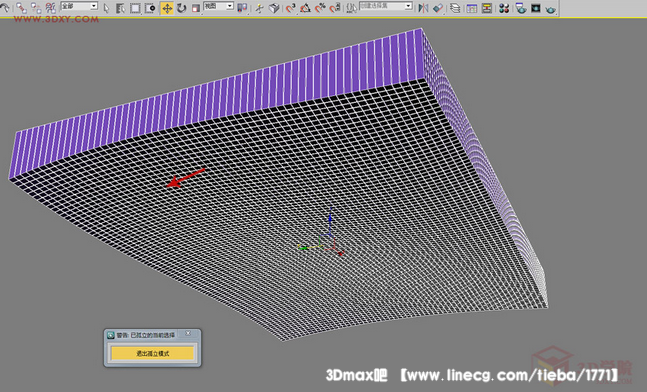Open Render Setup teapot icon
Screen dimensions: 647x392
pos(521,8)
